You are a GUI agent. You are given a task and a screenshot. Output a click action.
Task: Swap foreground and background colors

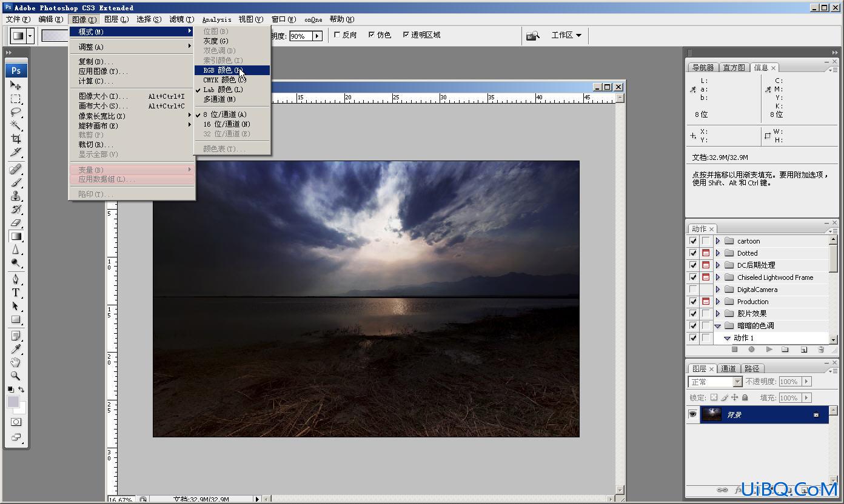pyautogui.click(x=21, y=390)
